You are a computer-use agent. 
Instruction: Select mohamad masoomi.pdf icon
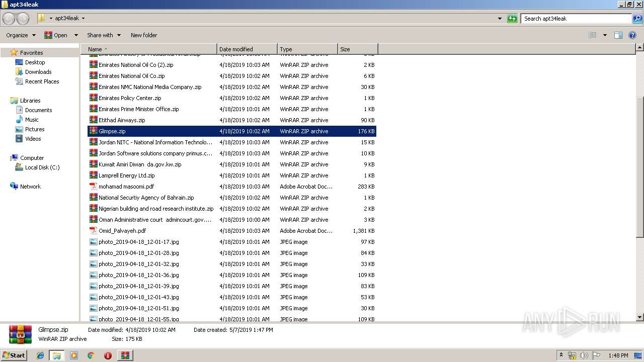[94, 187]
